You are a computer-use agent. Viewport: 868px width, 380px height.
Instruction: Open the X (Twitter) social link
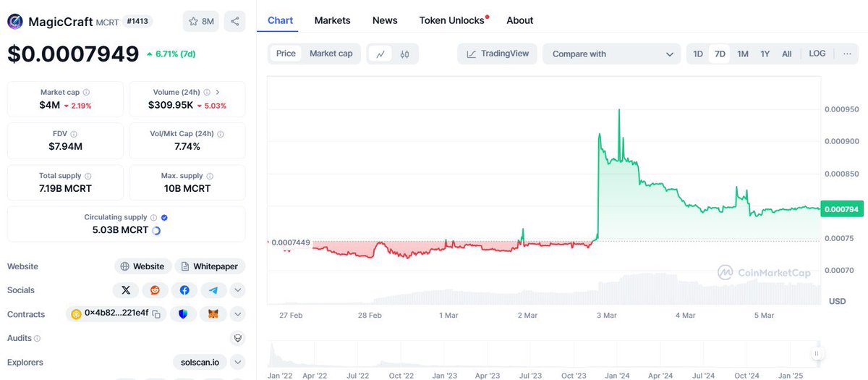(126, 290)
